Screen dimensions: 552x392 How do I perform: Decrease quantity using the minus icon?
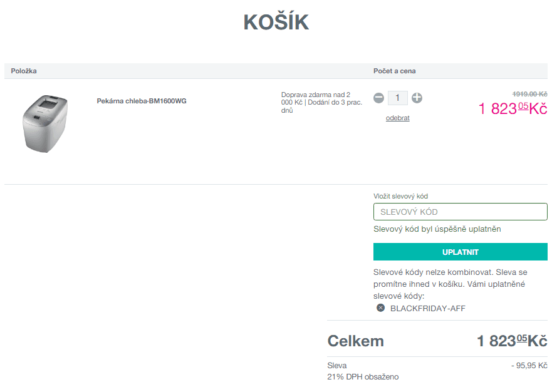378,98
